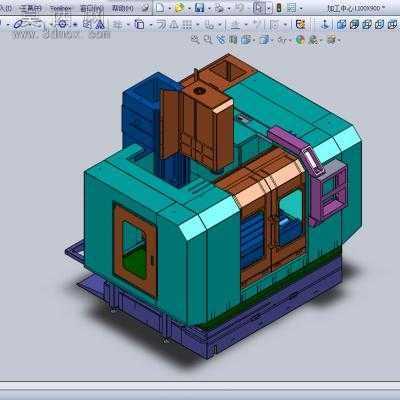
Task: Click the orange-blue checkered toolbar icon
Action: coord(300,24)
